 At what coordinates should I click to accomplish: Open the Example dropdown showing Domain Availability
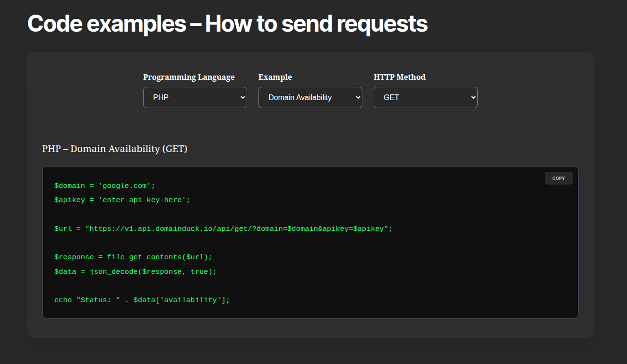310,97
